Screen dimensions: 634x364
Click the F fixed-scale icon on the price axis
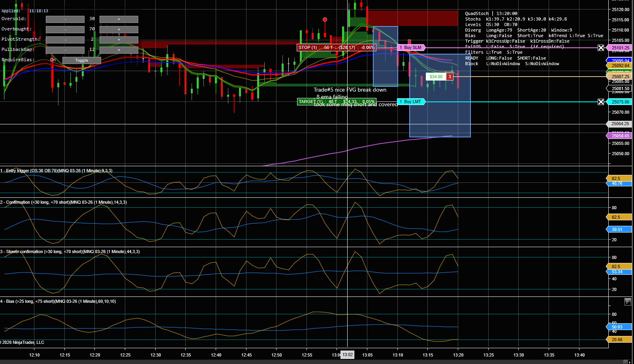click(x=628, y=302)
